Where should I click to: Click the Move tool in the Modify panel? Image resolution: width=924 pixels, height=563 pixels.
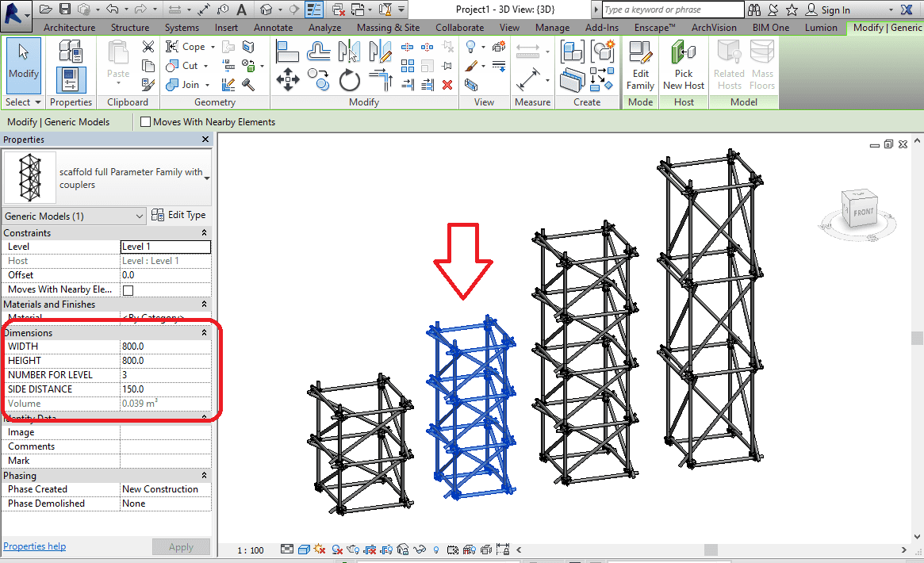point(286,79)
